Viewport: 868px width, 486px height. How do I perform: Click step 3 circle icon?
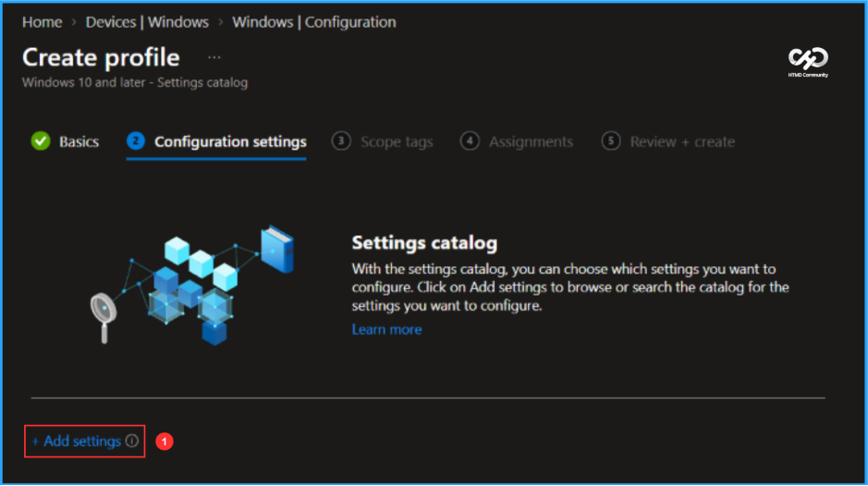[x=341, y=141]
